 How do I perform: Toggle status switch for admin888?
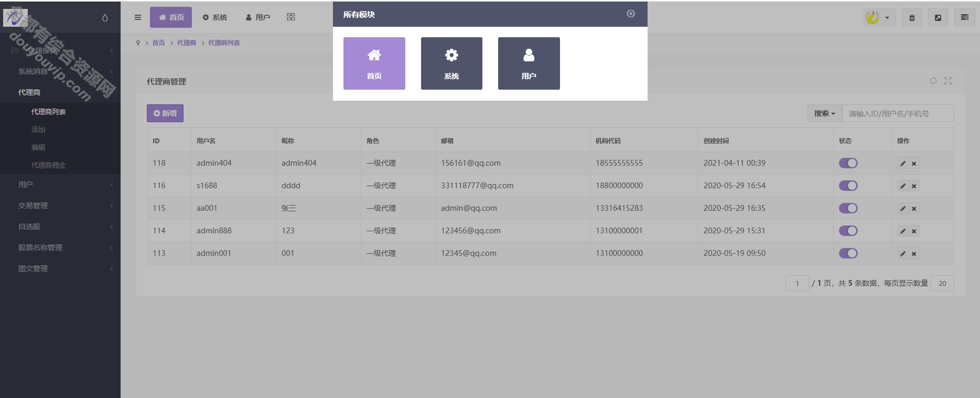[x=848, y=231]
